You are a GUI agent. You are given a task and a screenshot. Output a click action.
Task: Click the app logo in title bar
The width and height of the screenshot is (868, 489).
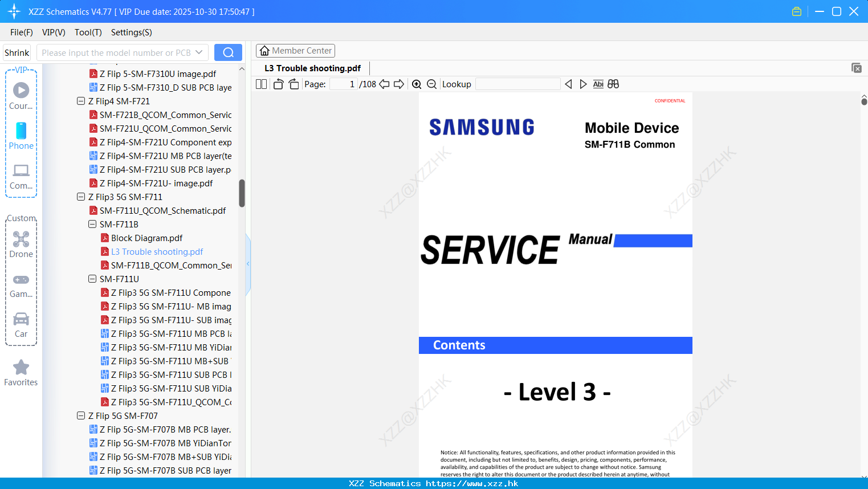[14, 11]
